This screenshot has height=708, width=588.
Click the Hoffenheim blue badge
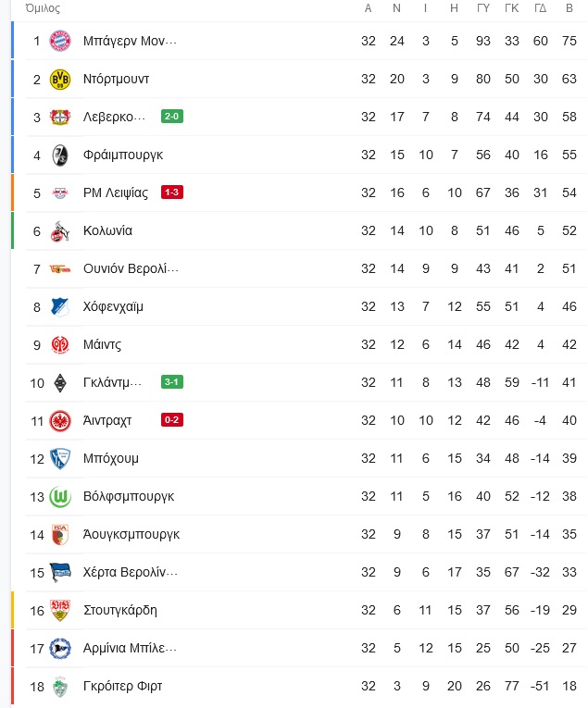pos(59,306)
